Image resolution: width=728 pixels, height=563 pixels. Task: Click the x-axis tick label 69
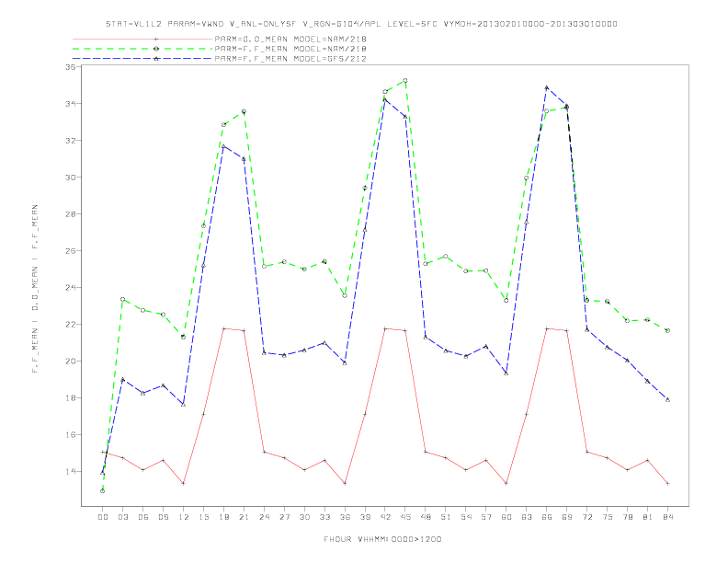tap(567, 517)
